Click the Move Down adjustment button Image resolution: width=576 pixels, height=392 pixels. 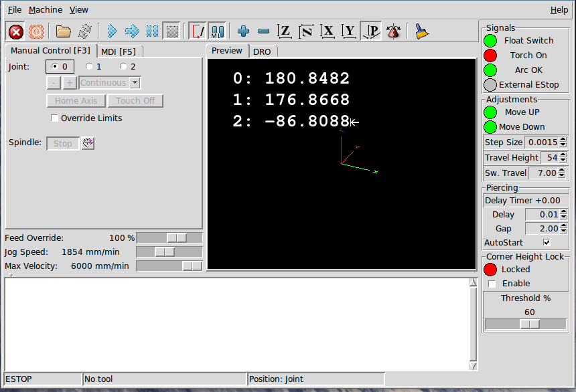(490, 127)
